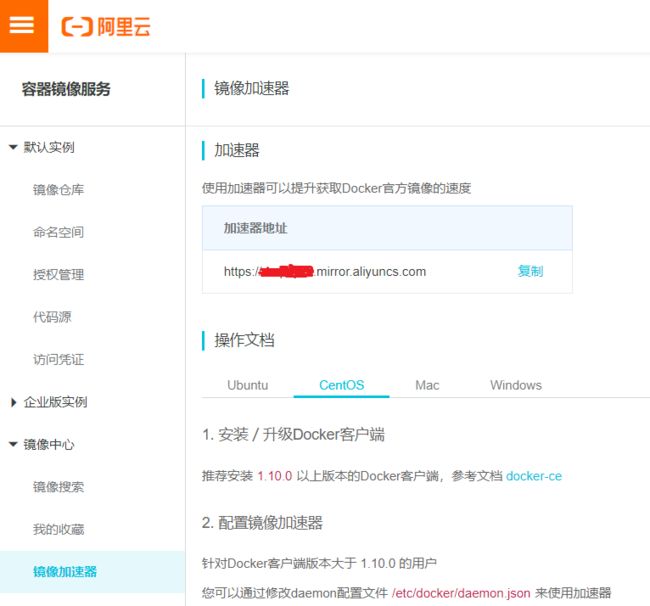Collapse the 镜像中心 section arrow
The height and width of the screenshot is (606, 650).
coord(13,444)
